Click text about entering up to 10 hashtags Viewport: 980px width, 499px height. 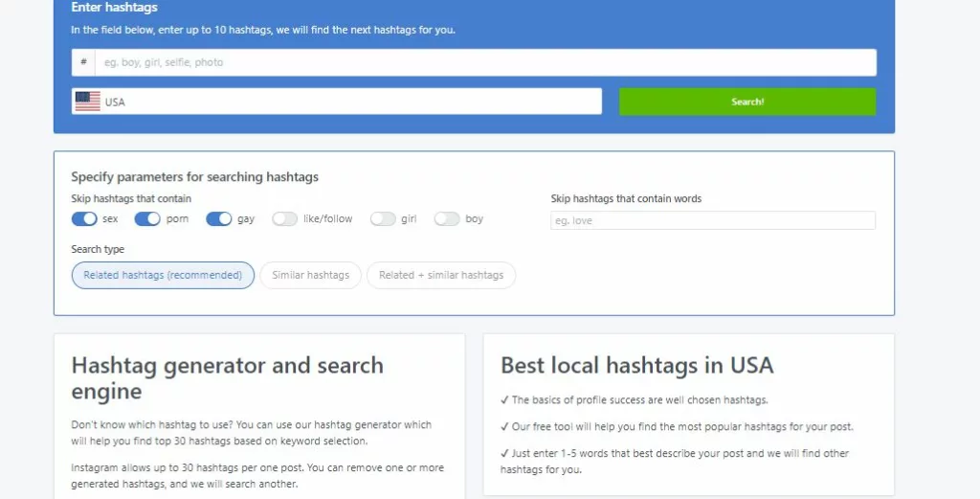tap(263, 30)
